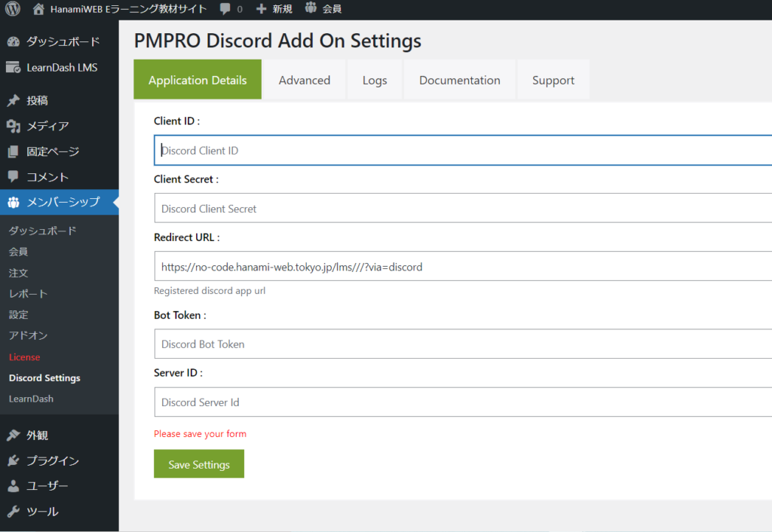Image resolution: width=772 pixels, height=532 pixels.
Task: Open the Logs tab
Action: [x=375, y=80]
